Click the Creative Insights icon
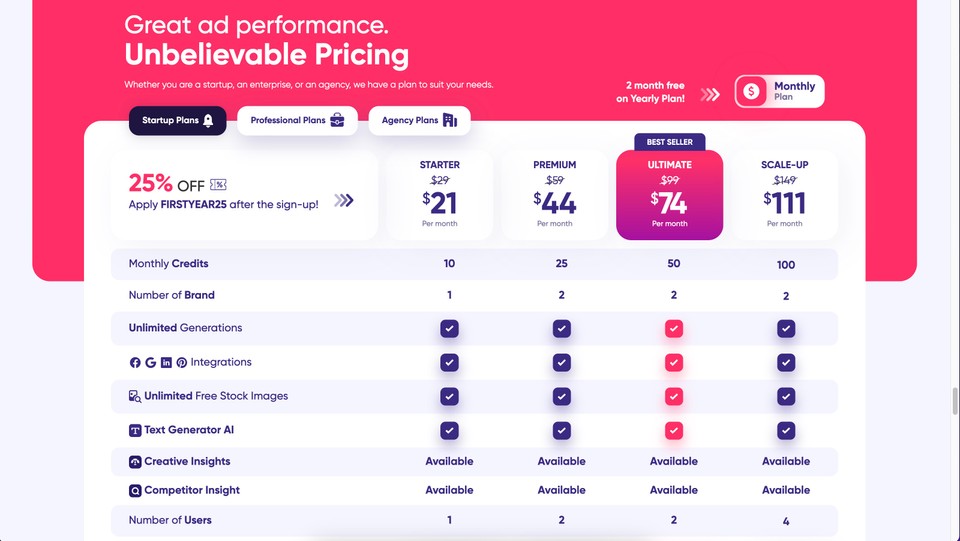Screen dimensions: 960x541 [x=135, y=462]
